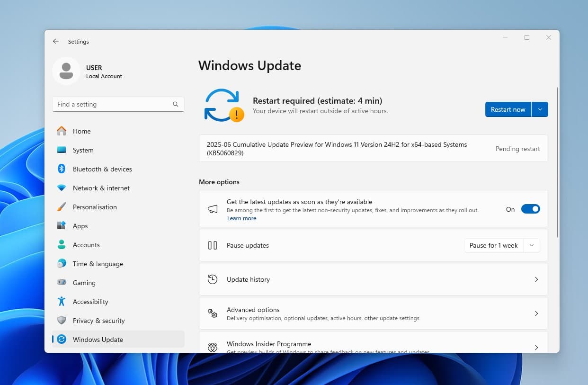Open System settings category
The height and width of the screenshot is (385, 588).
[x=118, y=150]
